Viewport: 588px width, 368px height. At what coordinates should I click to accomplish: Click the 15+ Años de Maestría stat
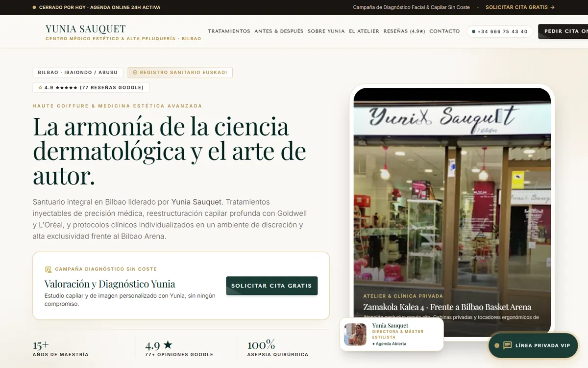[x=61, y=348]
